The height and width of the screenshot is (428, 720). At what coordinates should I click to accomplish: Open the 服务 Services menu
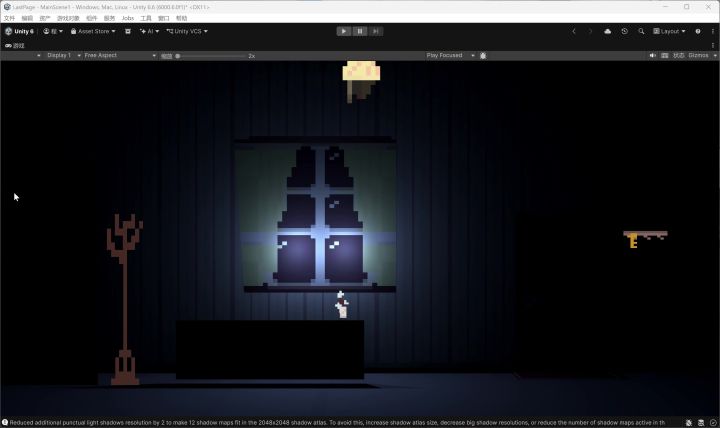pos(109,18)
